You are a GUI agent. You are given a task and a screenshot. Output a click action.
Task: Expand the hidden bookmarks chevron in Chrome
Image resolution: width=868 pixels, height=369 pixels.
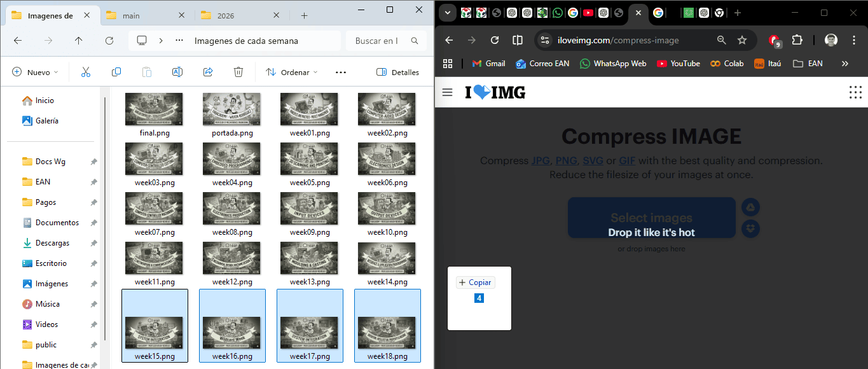click(844, 63)
